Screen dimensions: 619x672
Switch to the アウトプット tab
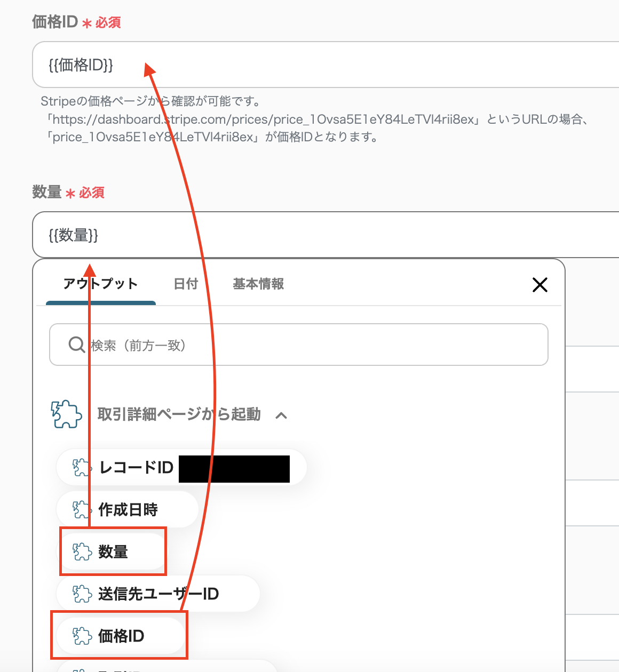(101, 284)
